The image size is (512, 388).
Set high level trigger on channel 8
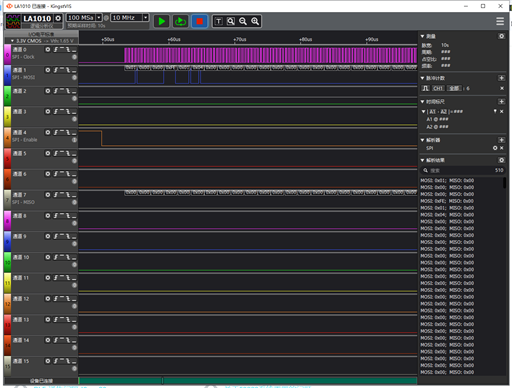(62, 216)
